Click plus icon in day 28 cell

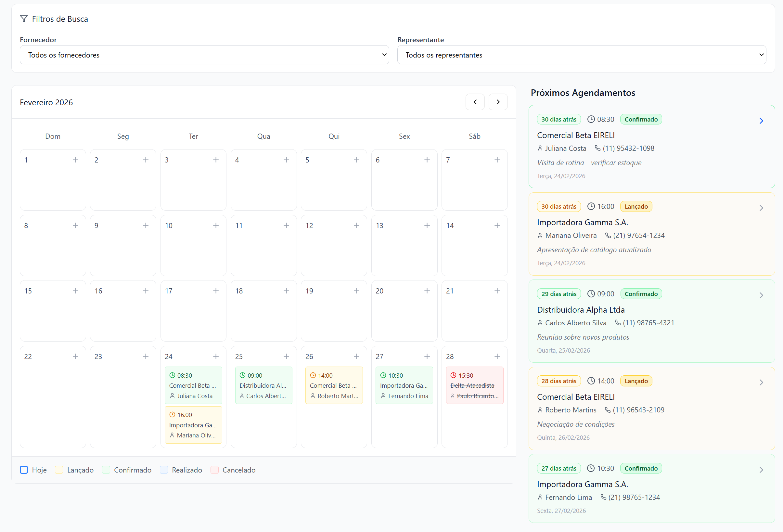[497, 357]
